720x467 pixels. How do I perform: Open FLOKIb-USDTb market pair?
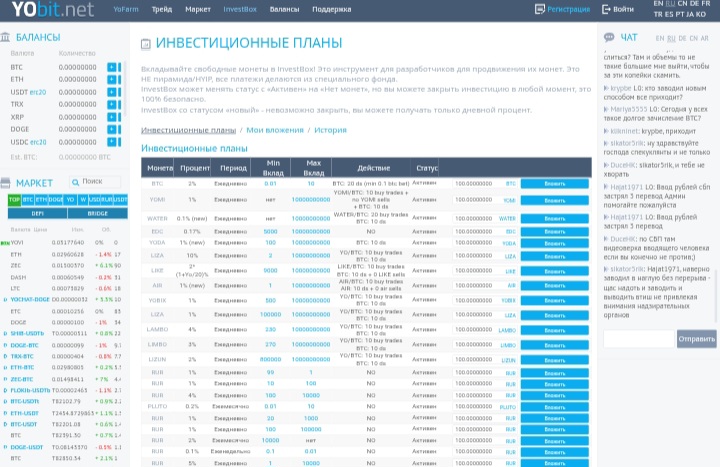30,390
